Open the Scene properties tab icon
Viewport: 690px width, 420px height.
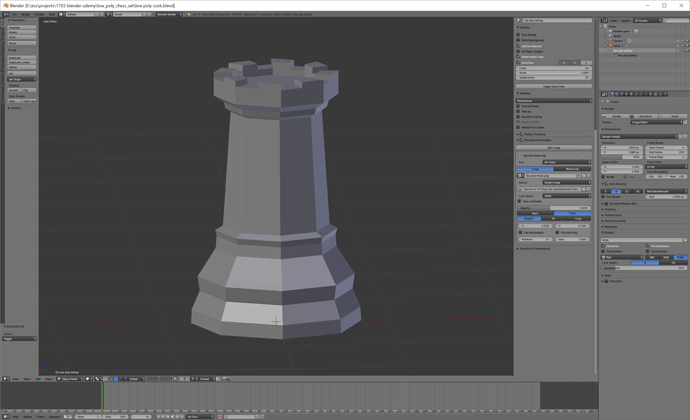pyautogui.click(x=622, y=94)
